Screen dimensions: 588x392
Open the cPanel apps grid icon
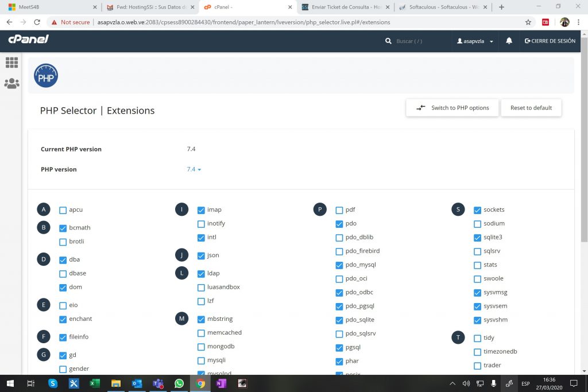tap(11, 63)
